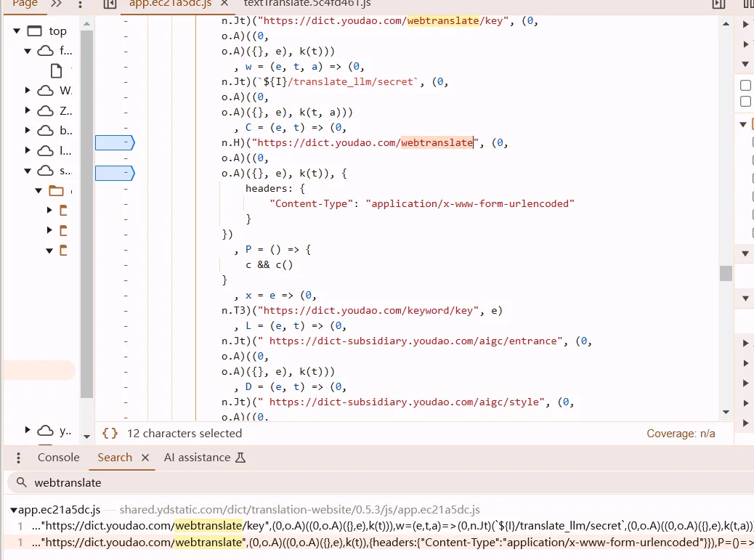Image resolution: width=754 pixels, height=560 pixels.
Task: Click the navigator panel scrollbar thumb
Action: pyautogui.click(x=86, y=214)
